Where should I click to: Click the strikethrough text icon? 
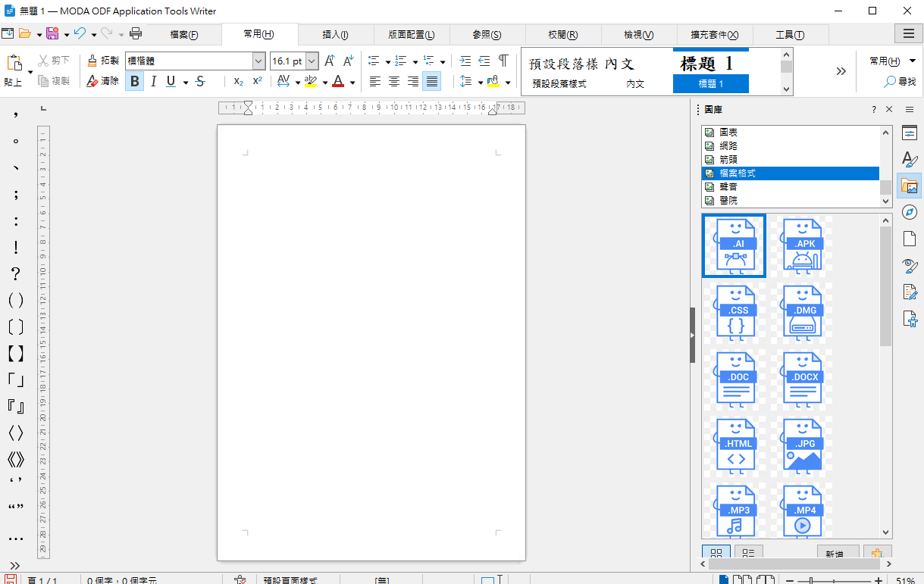pyautogui.click(x=200, y=82)
